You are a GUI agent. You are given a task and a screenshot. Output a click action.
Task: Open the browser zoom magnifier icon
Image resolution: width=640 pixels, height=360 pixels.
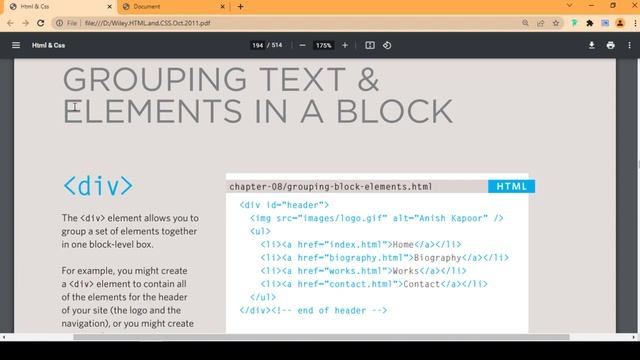tap(525, 23)
